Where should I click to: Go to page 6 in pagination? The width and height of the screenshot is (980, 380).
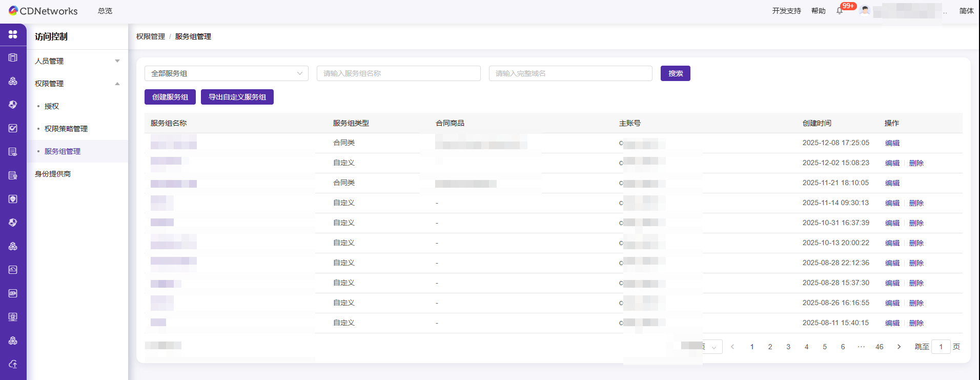click(843, 347)
